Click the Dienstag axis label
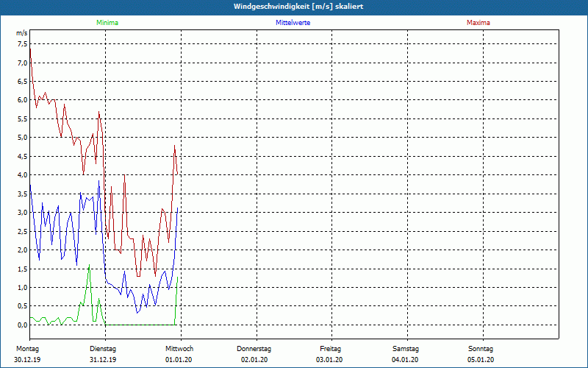Viewport: 588px width, 368px height. coord(103,349)
